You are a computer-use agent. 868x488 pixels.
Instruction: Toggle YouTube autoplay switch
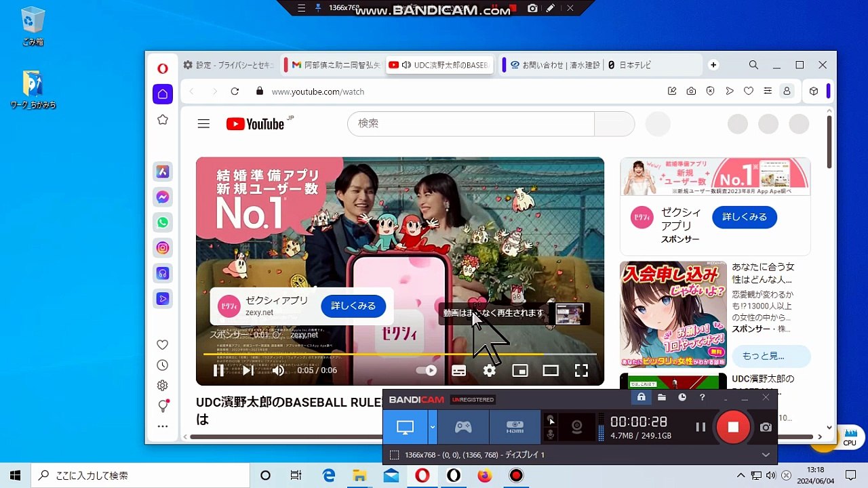click(x=427, y=370)
